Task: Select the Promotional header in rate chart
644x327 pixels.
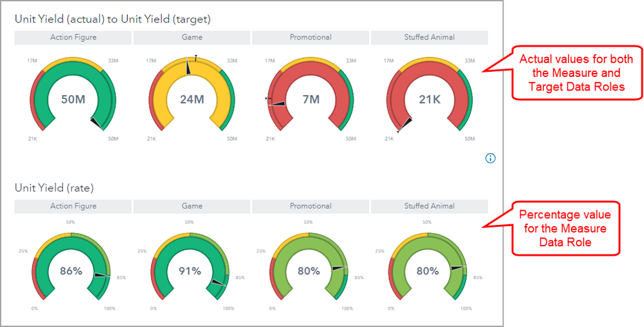Action: coord(310,207)
